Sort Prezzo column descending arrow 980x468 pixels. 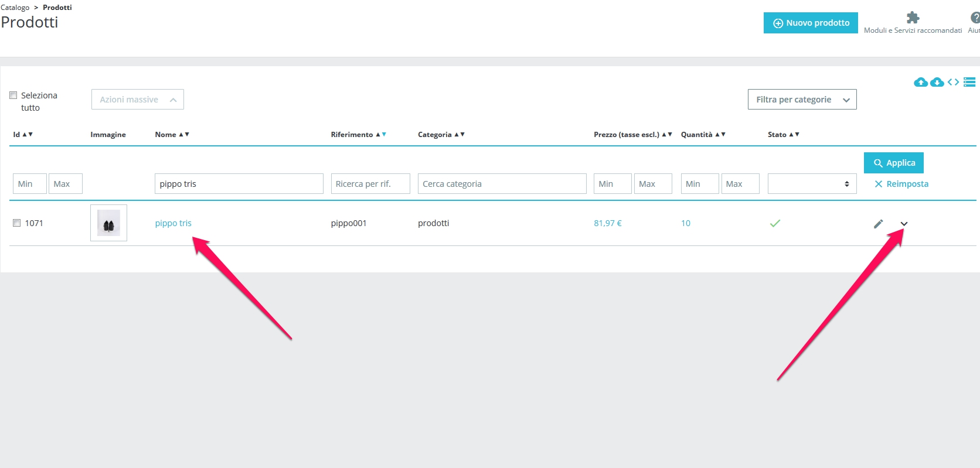[x=670, y=135]
